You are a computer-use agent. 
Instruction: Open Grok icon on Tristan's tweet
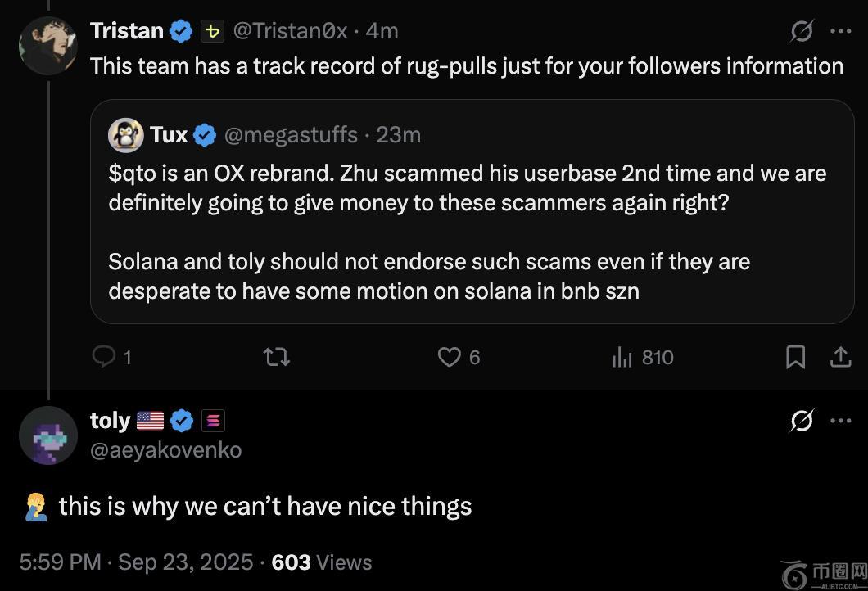[x=802, y=31]
